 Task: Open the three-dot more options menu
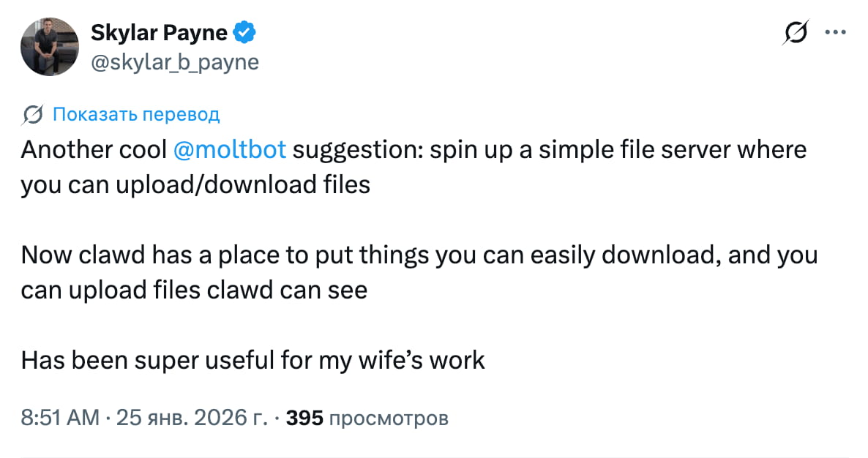[835, 32]
